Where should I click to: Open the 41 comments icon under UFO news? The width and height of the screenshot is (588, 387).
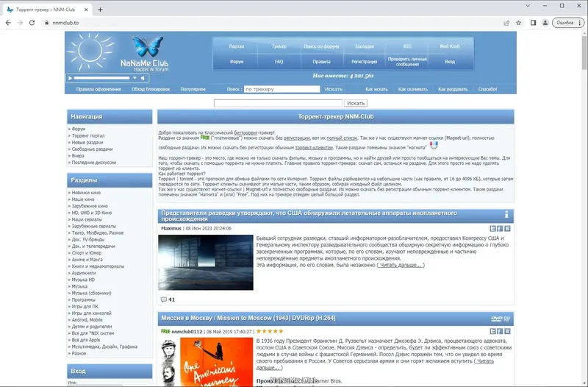(x=163, y=299)
